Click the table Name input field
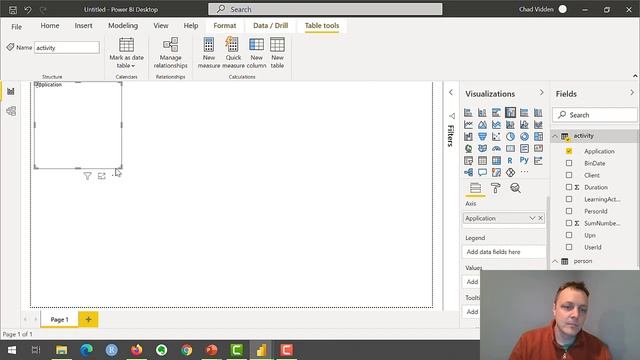 click(67, 48)
